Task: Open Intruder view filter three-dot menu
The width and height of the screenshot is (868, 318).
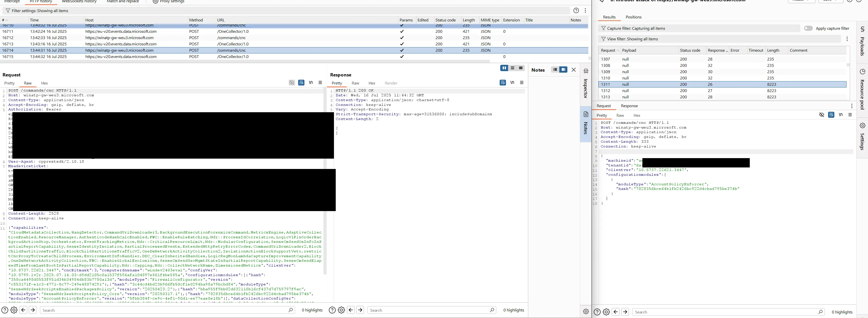Action: (x=847, y=39)
